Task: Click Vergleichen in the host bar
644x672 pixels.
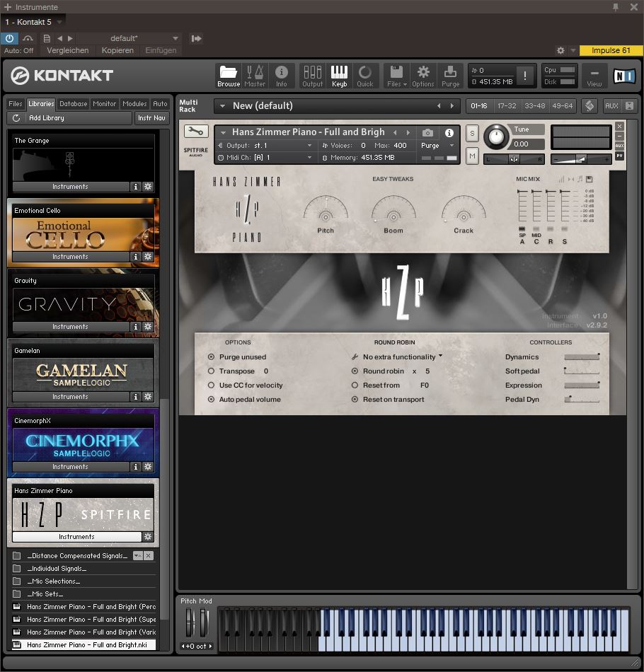Action: (x=68, y=50)
